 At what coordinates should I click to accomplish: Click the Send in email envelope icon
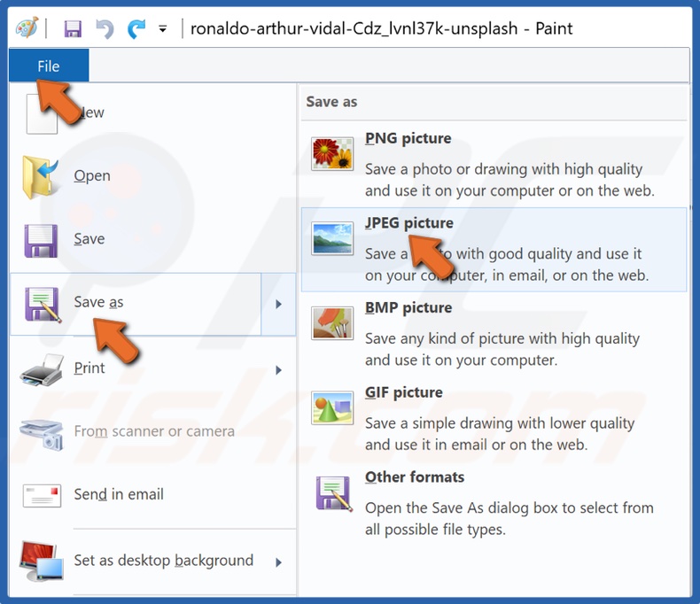coord(42,496)
